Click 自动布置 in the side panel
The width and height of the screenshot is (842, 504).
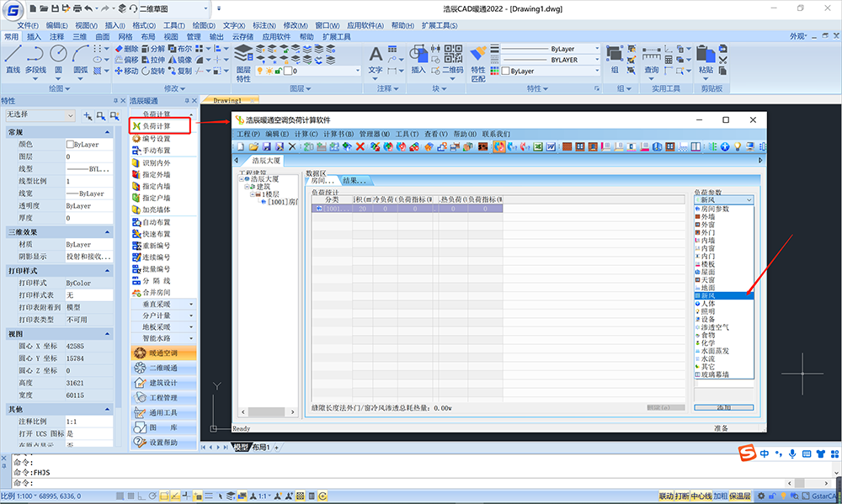[156, 222]
